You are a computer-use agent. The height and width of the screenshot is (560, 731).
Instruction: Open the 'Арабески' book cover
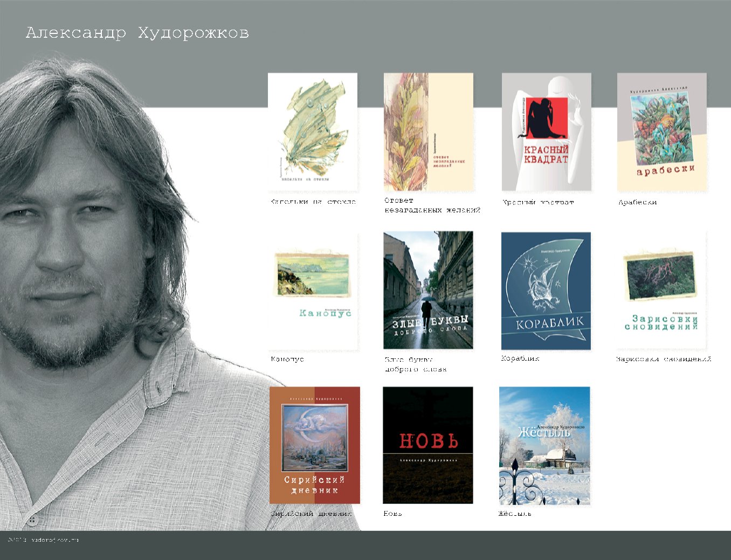pyautogui.click(x=662, y=132)
